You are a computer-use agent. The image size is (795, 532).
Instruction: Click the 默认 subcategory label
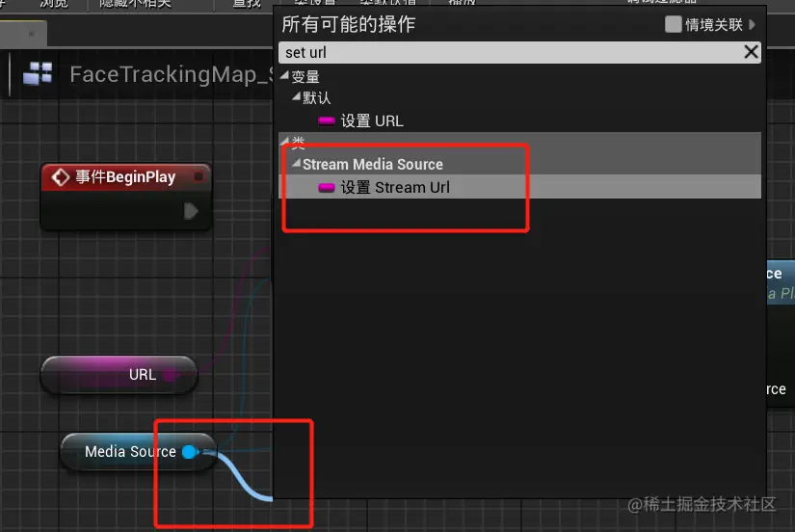coord(316,98)
